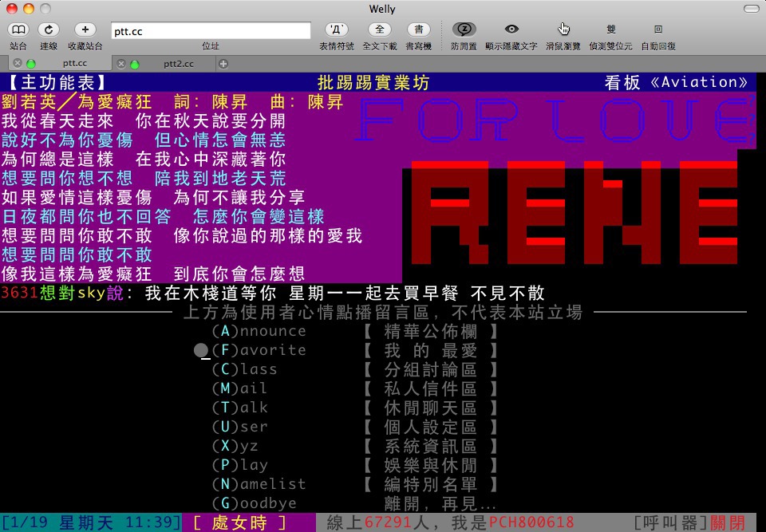Toggle 防閒置 anti-idle button
The width and height of the screenshot is (766, 532).
464,30
